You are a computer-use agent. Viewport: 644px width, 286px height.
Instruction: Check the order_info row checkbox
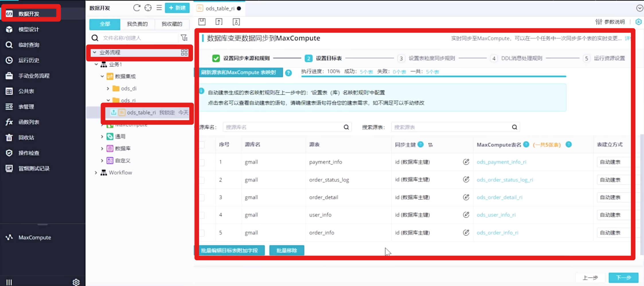coord(202,233)
